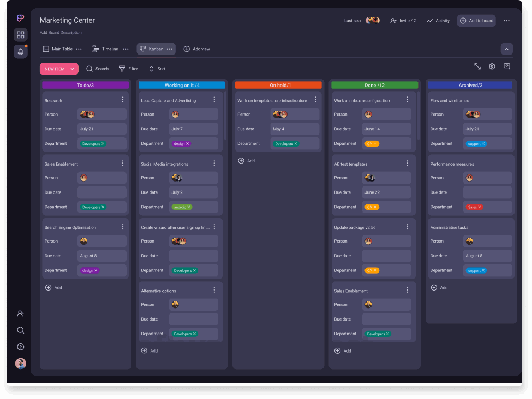Image resolution: width=532 pixels, height=399 pixels.
Task: Expand the board using the diagonal-arrows icon
Action: pos(477,66)
